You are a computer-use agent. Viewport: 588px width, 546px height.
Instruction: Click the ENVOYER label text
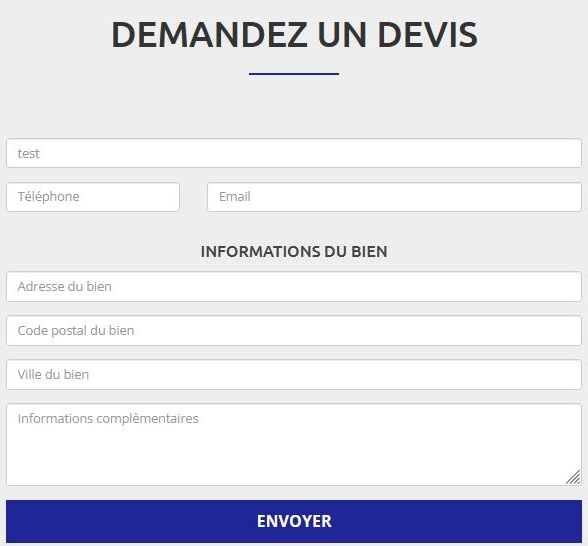coord(294,521)
